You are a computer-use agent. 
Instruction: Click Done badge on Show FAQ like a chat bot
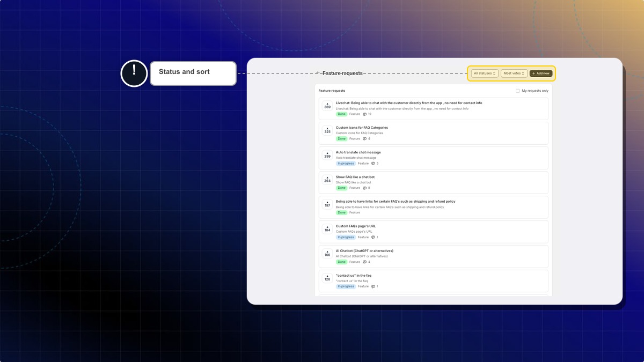pyautogui.click(x=341, y=188)
